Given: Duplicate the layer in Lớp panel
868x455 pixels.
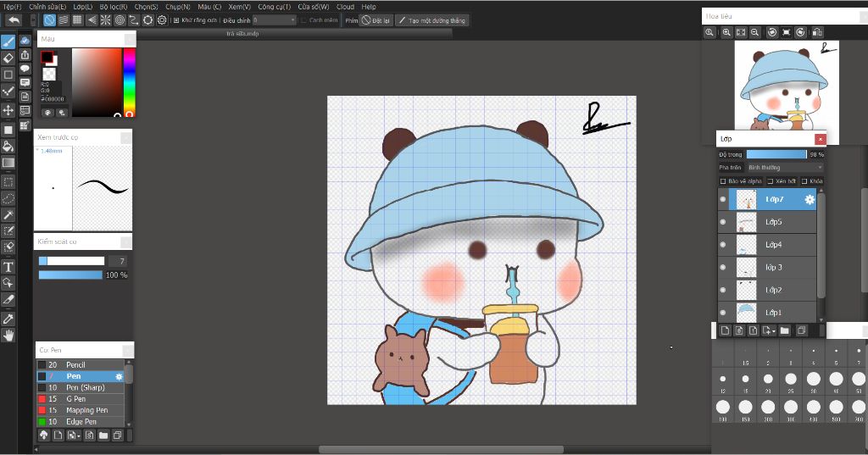Looking at the screenshot, I should tap(801, 330).
